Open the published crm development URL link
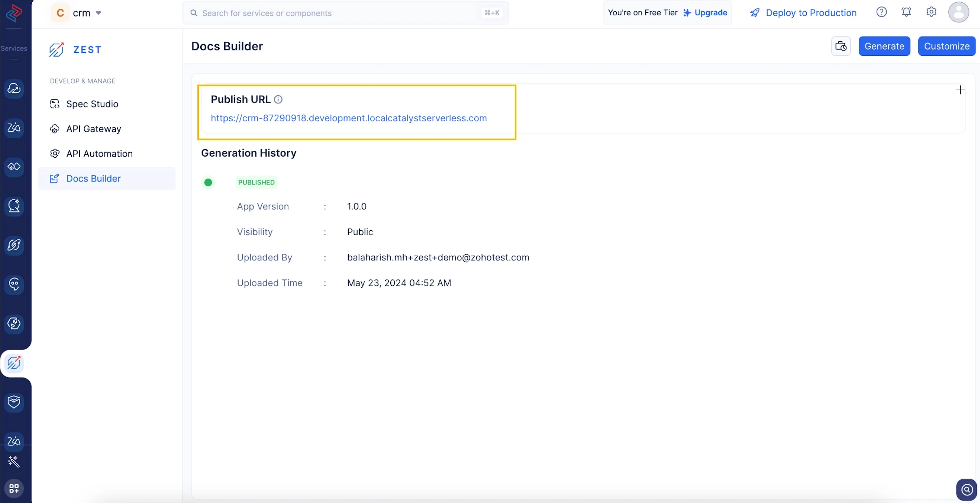 click(x=349, y=118)
